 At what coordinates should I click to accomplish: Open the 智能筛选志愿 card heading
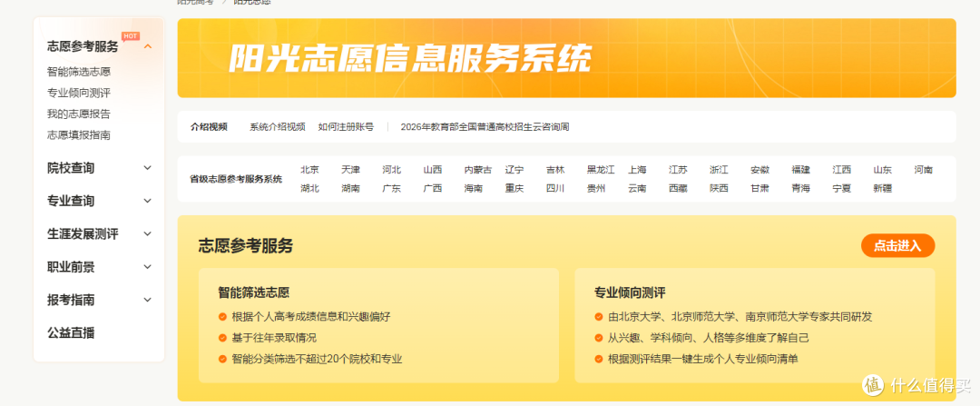click(254, 292)
